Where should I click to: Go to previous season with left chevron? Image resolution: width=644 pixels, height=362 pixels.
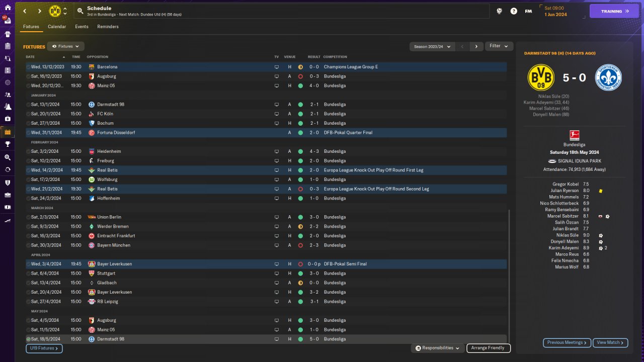pos(462,46)
